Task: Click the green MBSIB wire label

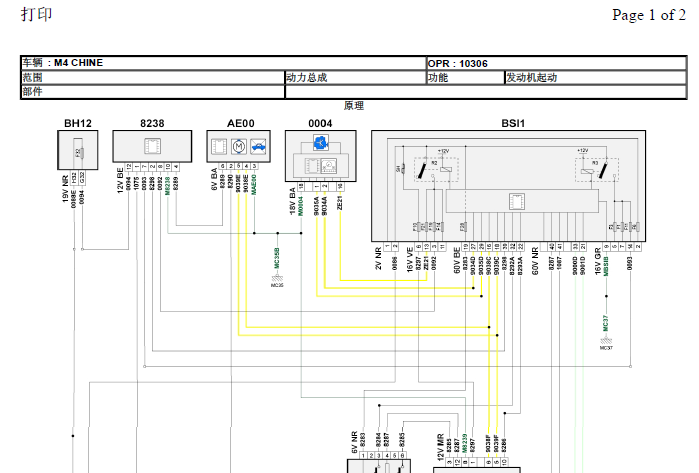Action: click(606, 266)
